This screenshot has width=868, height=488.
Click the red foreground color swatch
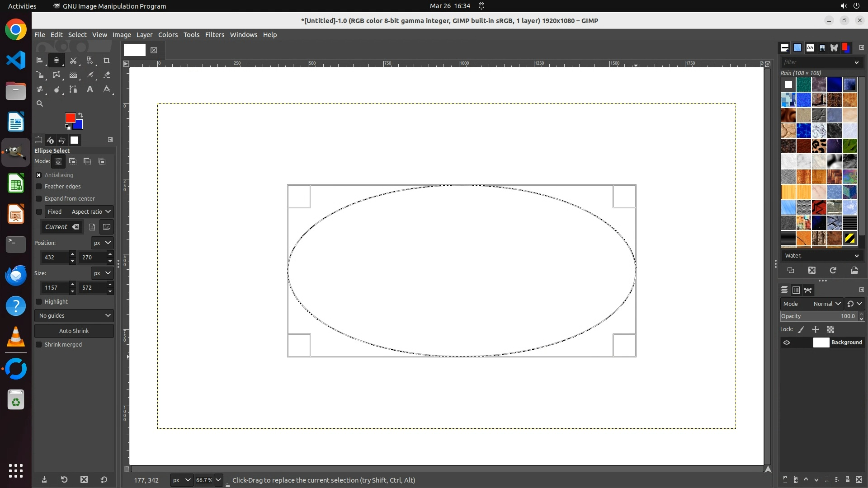point(70,117)
